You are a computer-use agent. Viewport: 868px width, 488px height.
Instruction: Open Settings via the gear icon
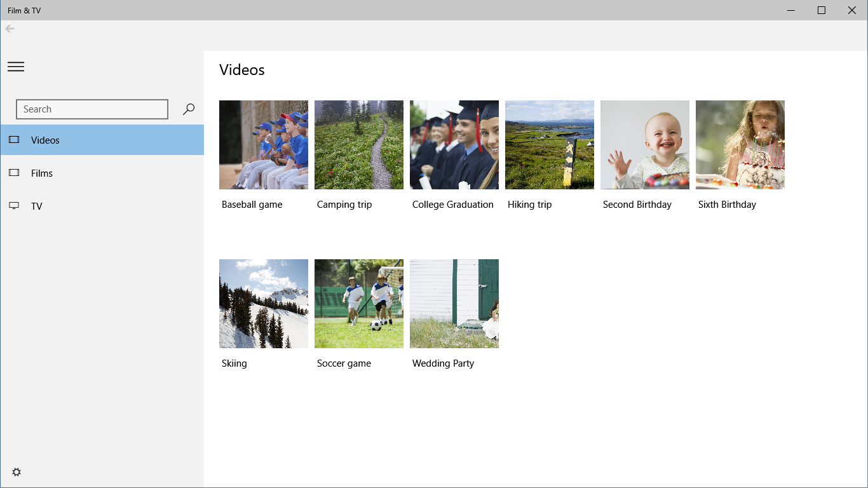pos(16,471)
